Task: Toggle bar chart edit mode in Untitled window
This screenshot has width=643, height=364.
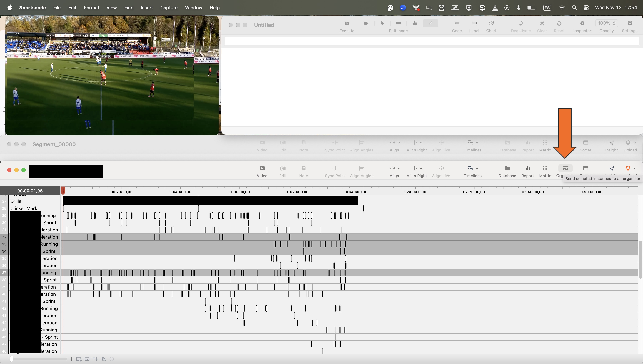Action: [x=415, y=23]
